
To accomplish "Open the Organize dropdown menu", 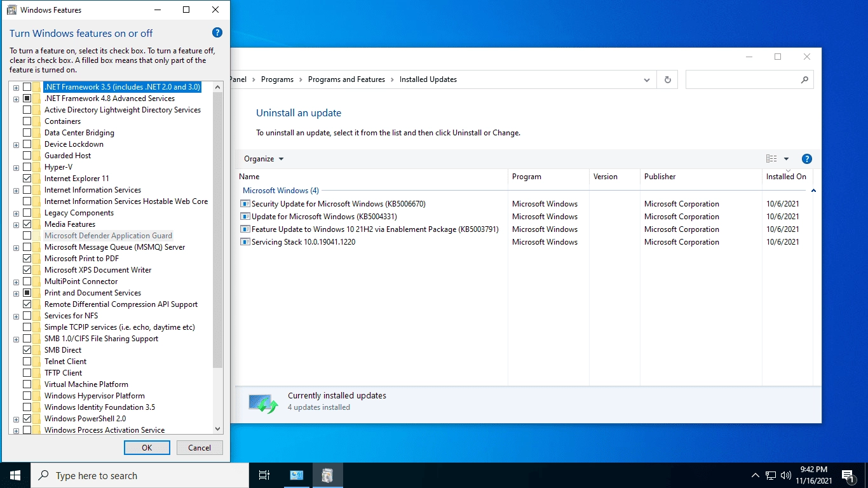I will (264, 159).
